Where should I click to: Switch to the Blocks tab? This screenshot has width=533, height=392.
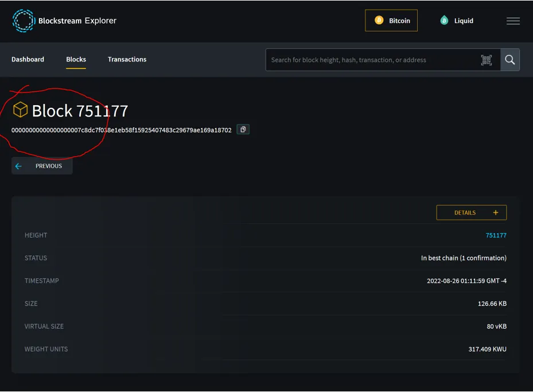[x=76, y=59]
